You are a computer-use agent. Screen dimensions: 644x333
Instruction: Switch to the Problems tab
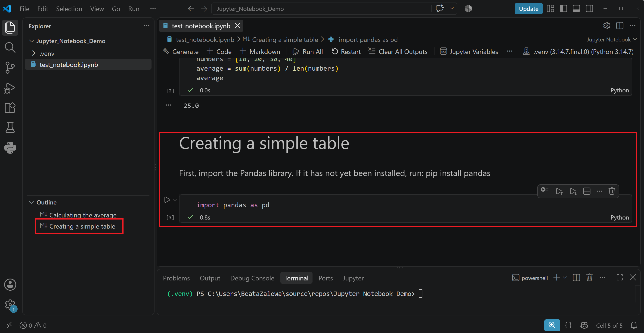coord(176,278)
